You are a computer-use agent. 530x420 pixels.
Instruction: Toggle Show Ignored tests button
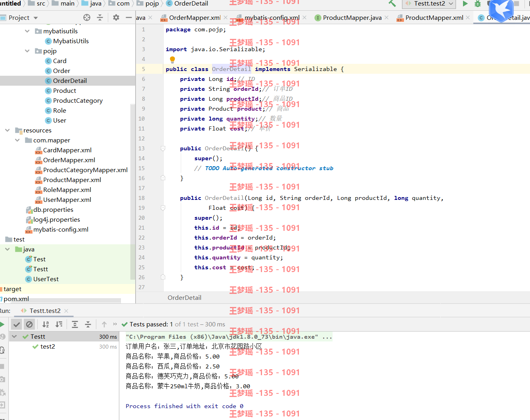pyautogui.click(x=29, y=324)
